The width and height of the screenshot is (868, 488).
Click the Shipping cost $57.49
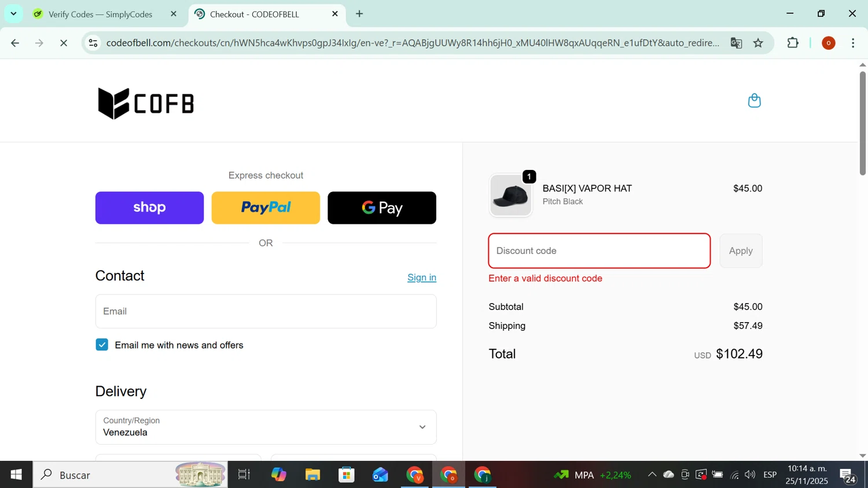(748, 326)
